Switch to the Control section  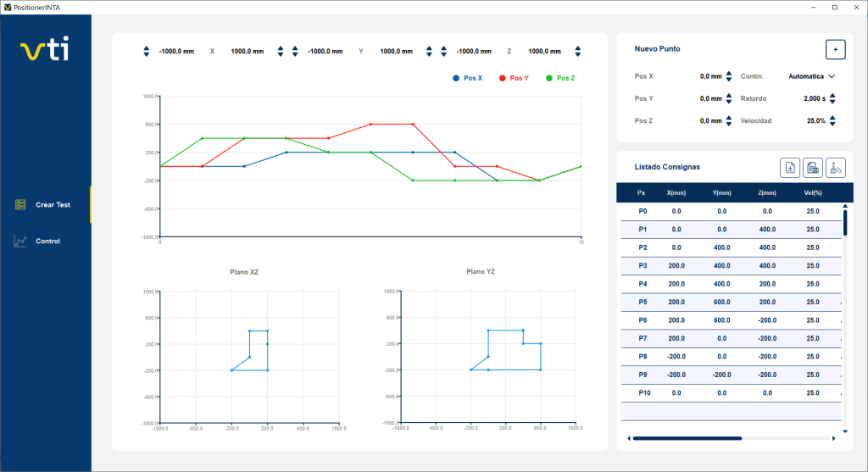(47, 242)
